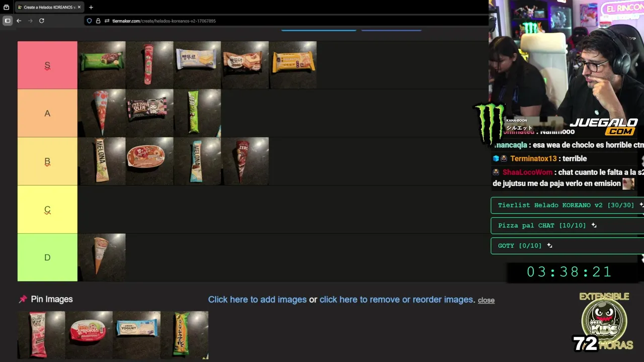Pick the Zero cone in B tier
Viewport: 644px width, 362px height.
coord(245,161)
